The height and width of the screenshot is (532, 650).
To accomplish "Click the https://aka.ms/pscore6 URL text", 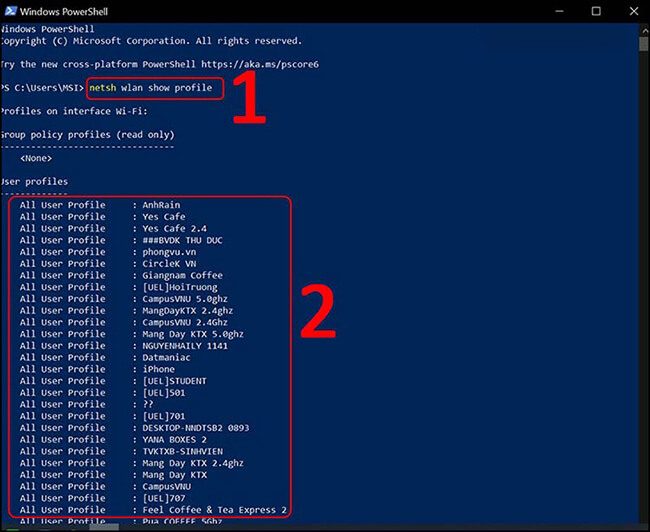I will pyautogui.click(x=260, y=64).
